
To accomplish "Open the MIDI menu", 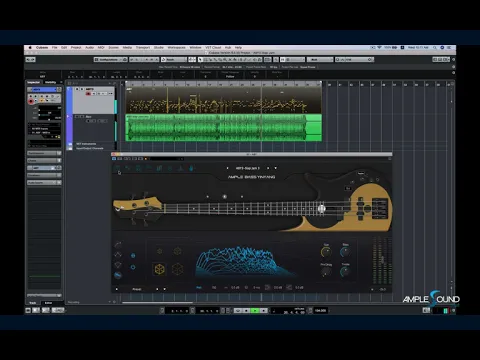I will pyautogui.click(x=101, y=48).
